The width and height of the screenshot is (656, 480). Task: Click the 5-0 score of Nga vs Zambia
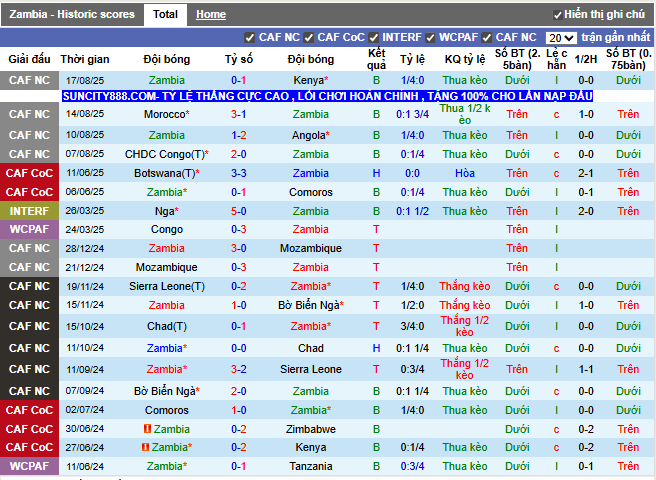238,211
